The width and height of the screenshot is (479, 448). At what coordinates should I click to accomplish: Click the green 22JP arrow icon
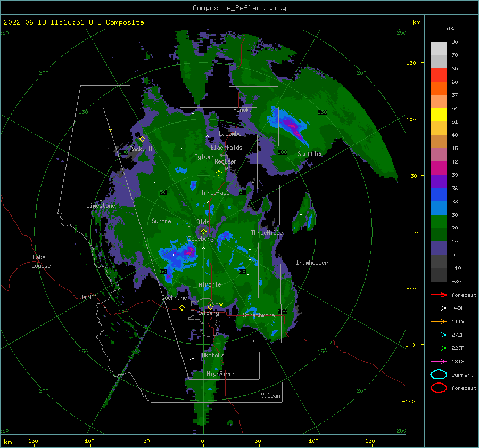(x=439, y=348)
